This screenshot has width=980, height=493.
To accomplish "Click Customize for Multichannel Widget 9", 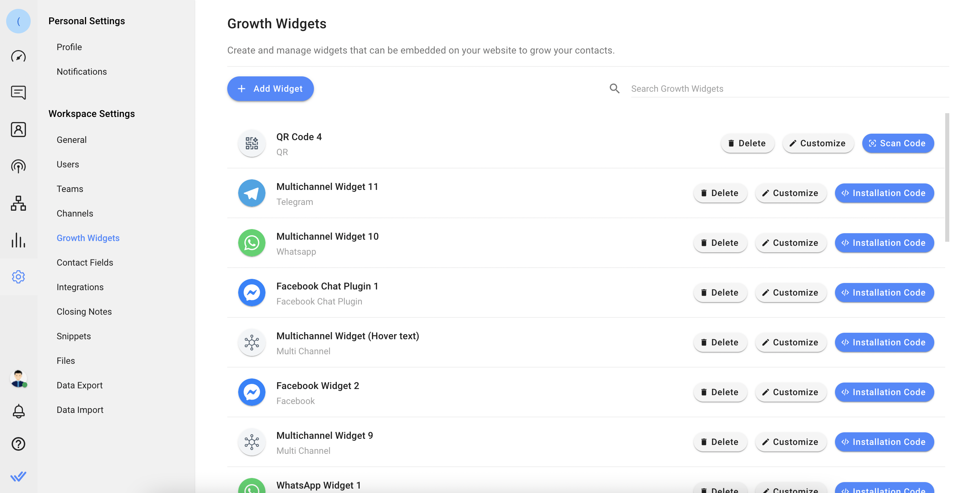I will point(791,442).
